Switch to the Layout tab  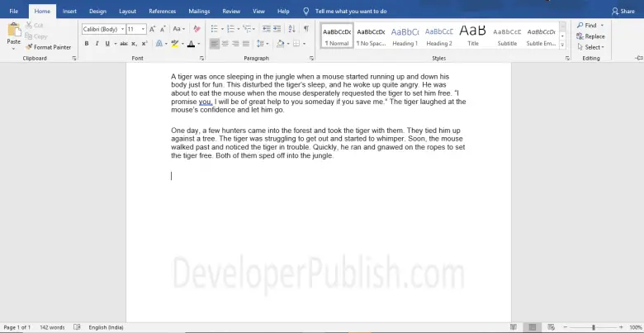click(x=127, y=11)
